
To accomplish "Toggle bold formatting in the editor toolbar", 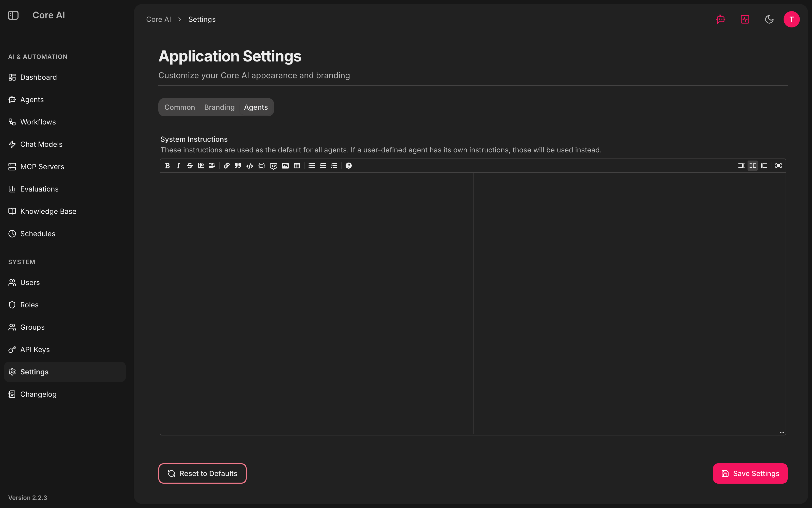I will tap(167, 166).
